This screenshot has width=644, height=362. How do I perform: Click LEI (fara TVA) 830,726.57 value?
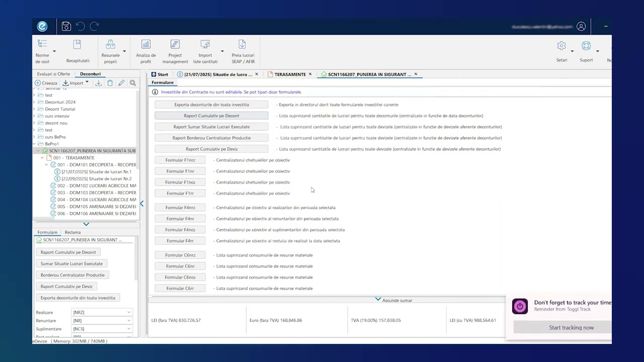tap(176, 320)
